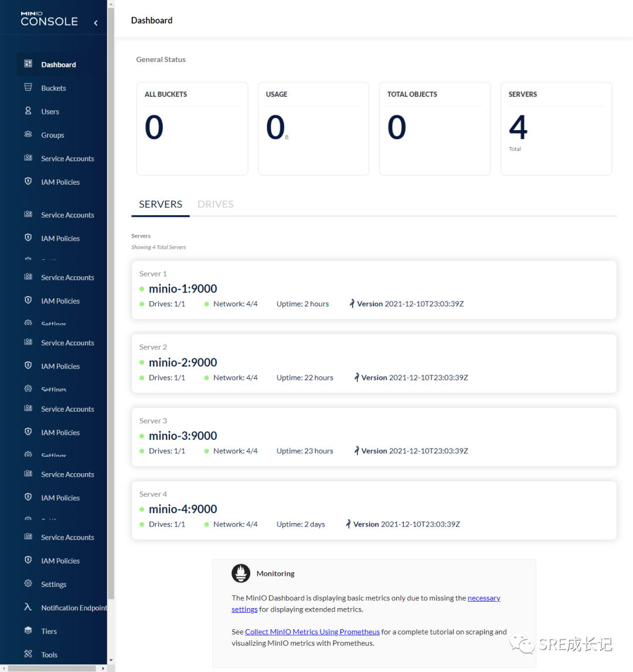Click the sidebar scrollbar up arrow
Image resolution: width=633 pixels, height=672 pixels.
click(x=111, y=4)
